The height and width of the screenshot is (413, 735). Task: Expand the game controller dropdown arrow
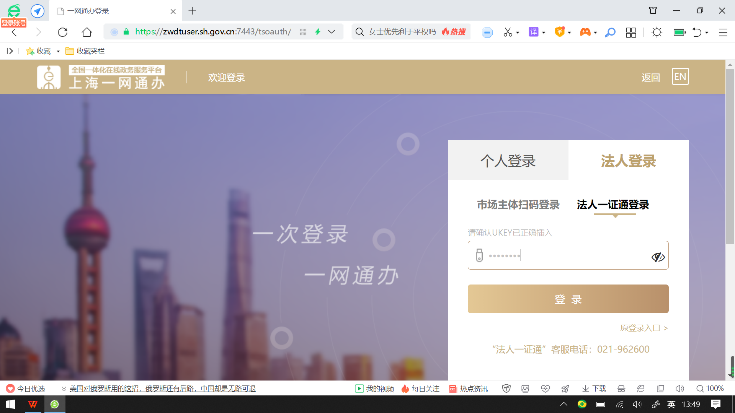[595, 33]
